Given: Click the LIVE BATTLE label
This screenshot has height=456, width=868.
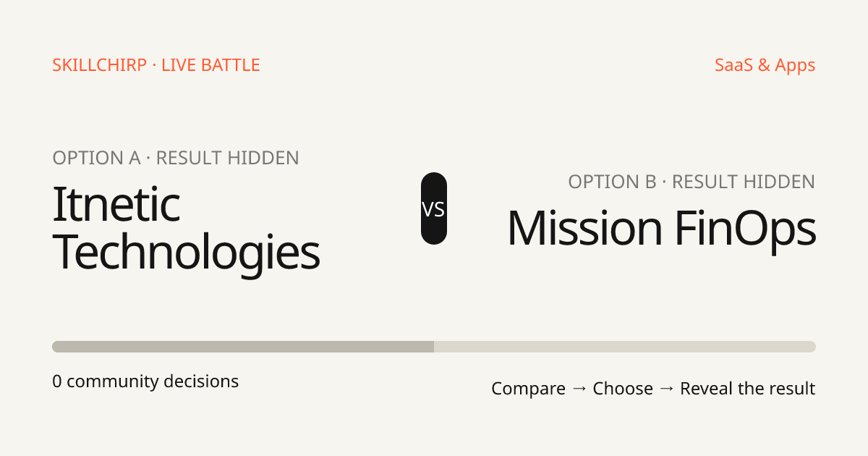Looking at the screenshot, I should click(210, 65).
